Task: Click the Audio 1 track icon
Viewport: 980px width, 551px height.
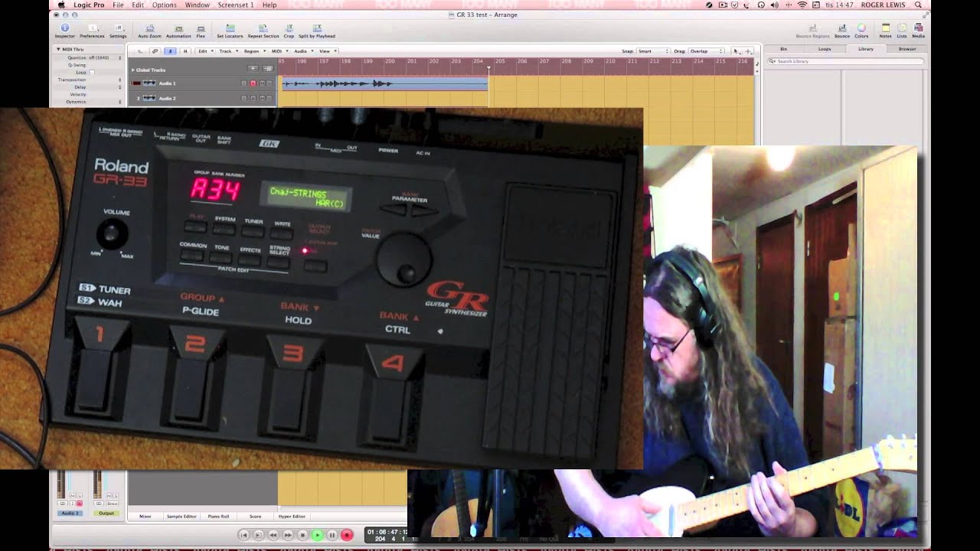Action: pyautogui.click(x=149, y=83)
